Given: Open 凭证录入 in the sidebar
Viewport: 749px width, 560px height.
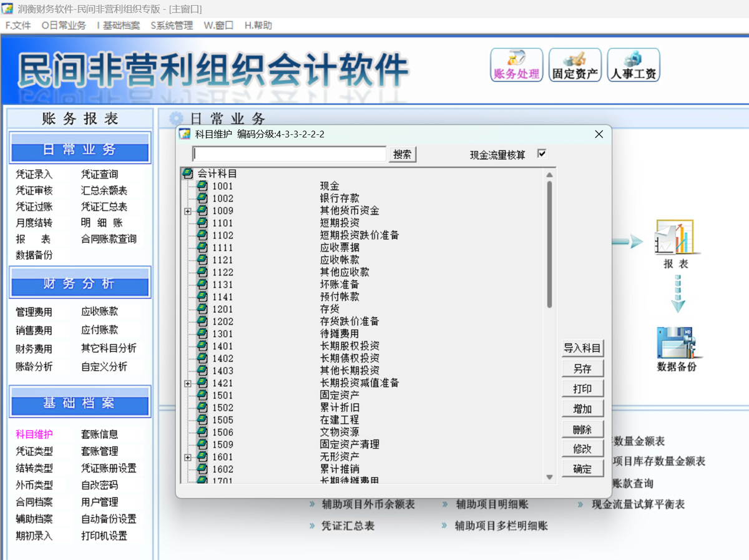Looking at the screenshot, I should [x=34, y=174].
